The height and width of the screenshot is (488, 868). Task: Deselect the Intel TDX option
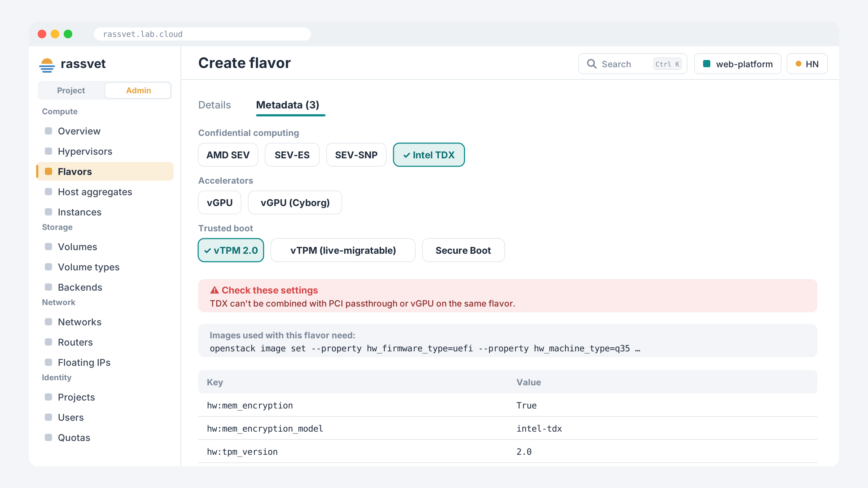pyautogui.click(x=429, y=155)
